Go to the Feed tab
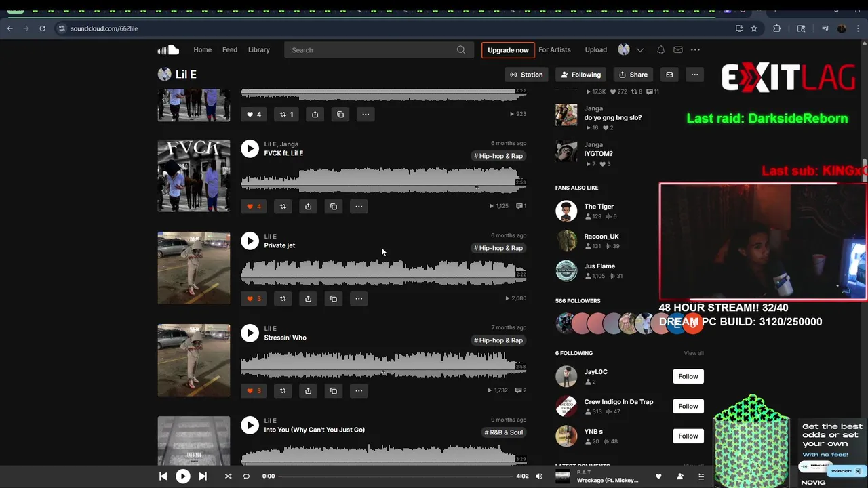Image resolution: width=868 pixels, height=488 pixels. tap(230, 49)
